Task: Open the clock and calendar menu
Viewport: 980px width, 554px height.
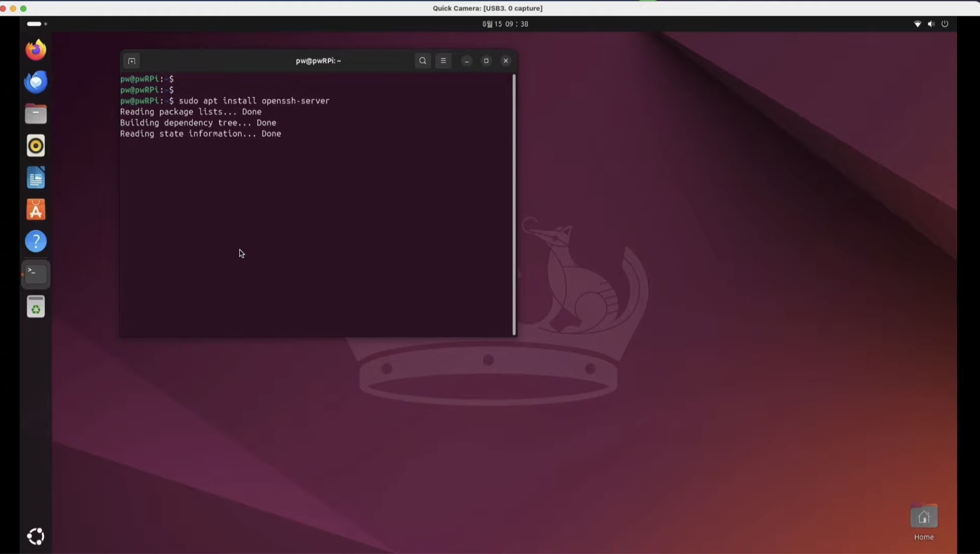Action: point(505,24)
